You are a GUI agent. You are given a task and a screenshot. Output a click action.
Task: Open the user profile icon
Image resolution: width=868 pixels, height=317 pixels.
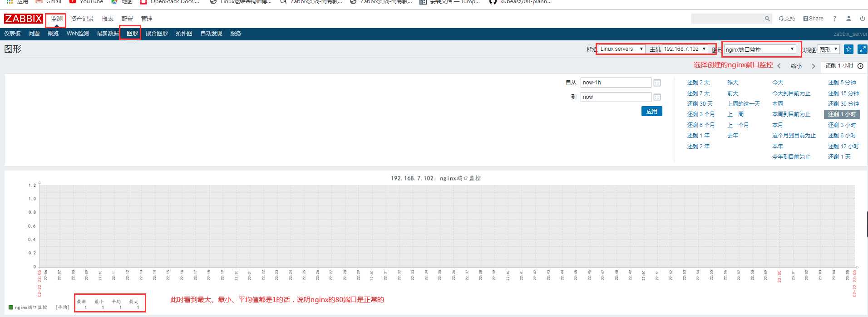[x=848, y=19]
